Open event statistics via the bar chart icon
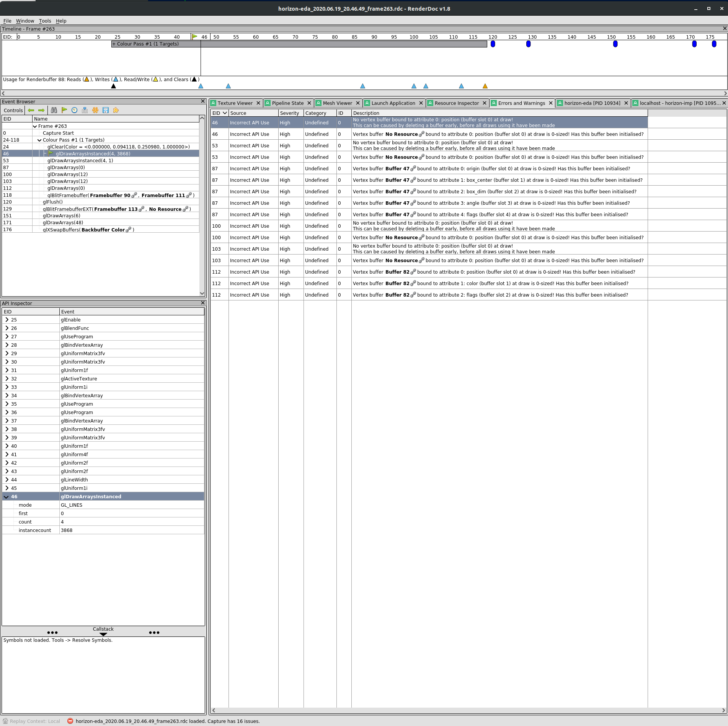The width and height of the screenshot is (728, 726). 85,110
